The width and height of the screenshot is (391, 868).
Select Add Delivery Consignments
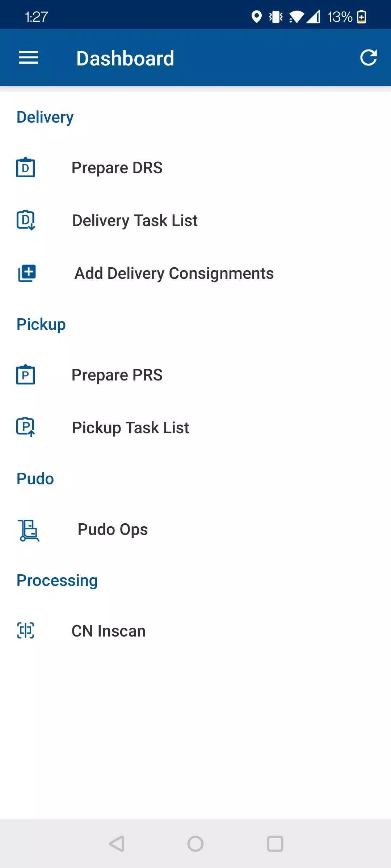(x=174, y=273)
